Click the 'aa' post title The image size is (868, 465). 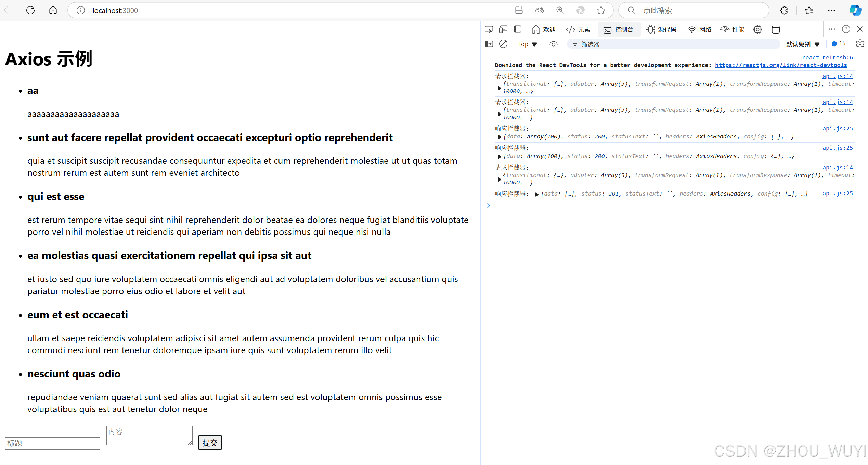tap(33, 91)
